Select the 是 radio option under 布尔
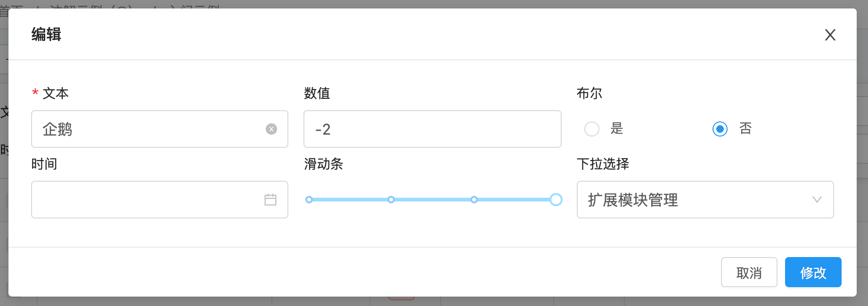The height and width of the screenshot is (306, 868). (x=592, y=129)
